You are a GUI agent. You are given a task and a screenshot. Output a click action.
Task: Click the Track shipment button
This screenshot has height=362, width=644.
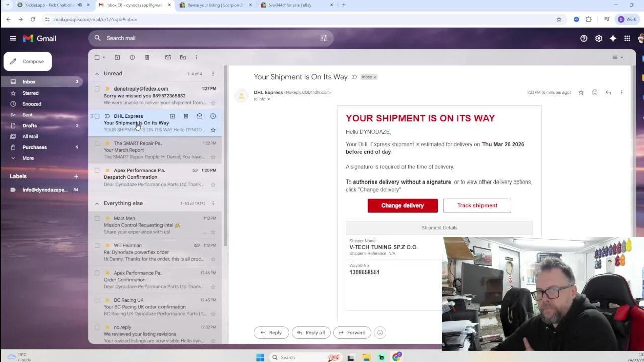[477, 205]
